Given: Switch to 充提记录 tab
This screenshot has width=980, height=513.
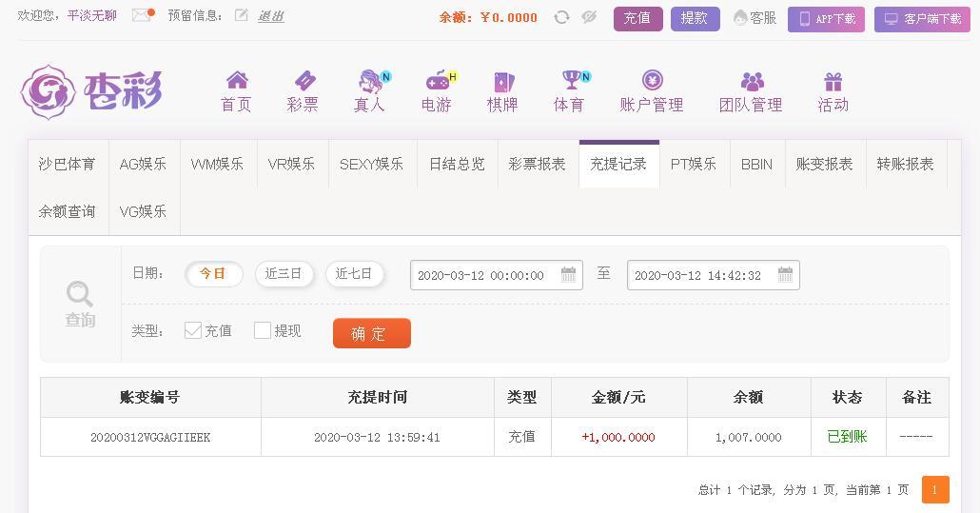Looking at the screenshot, I should click(x=618, y=165).
